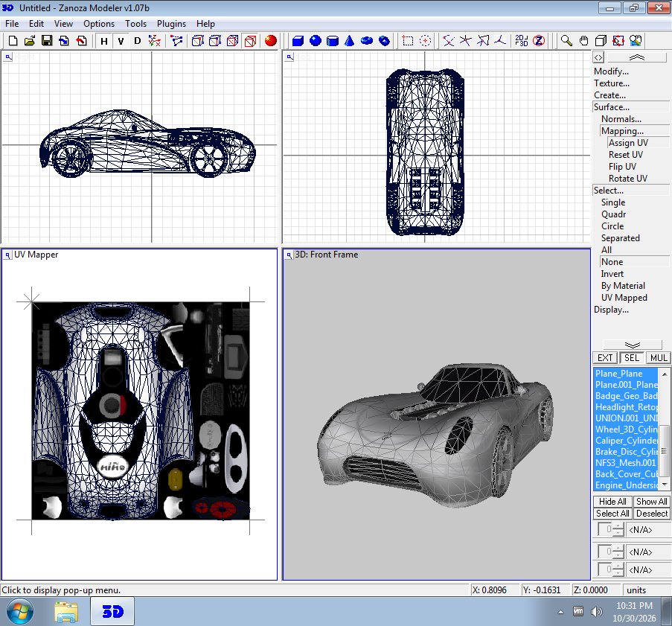
Task: Open the Tools menu
Action: (135, 24)
